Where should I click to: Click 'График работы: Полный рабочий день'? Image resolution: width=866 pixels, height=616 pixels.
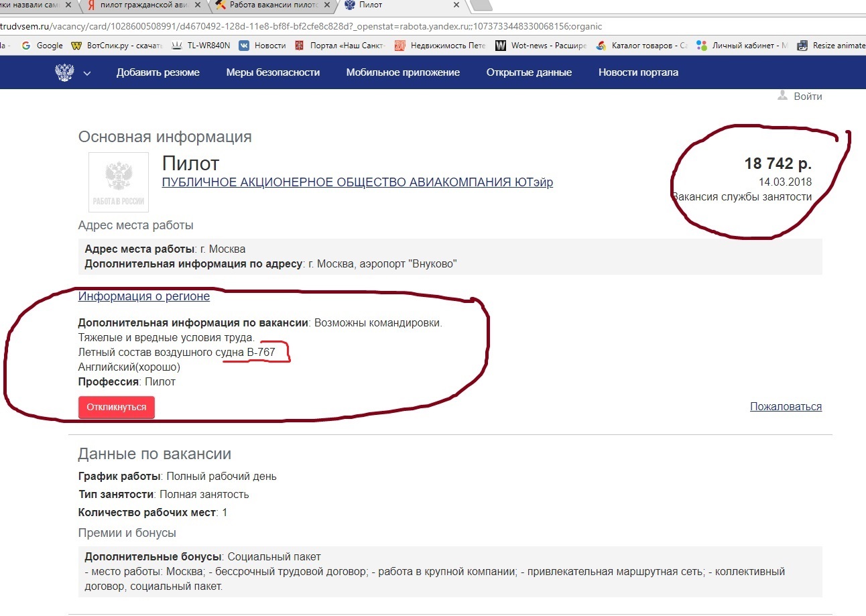[178, 477]
